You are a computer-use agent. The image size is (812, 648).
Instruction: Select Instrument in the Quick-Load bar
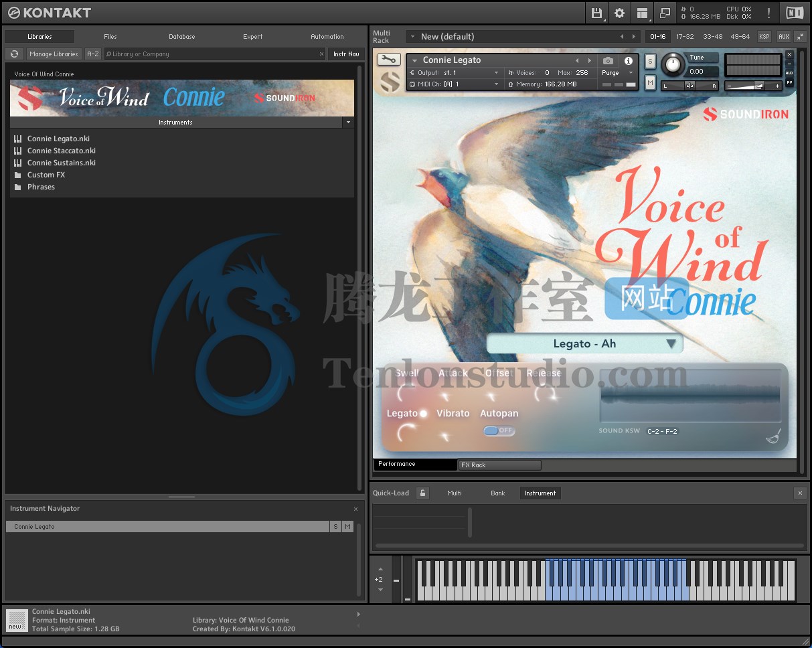pyautogui.click(x=540, y=493)
